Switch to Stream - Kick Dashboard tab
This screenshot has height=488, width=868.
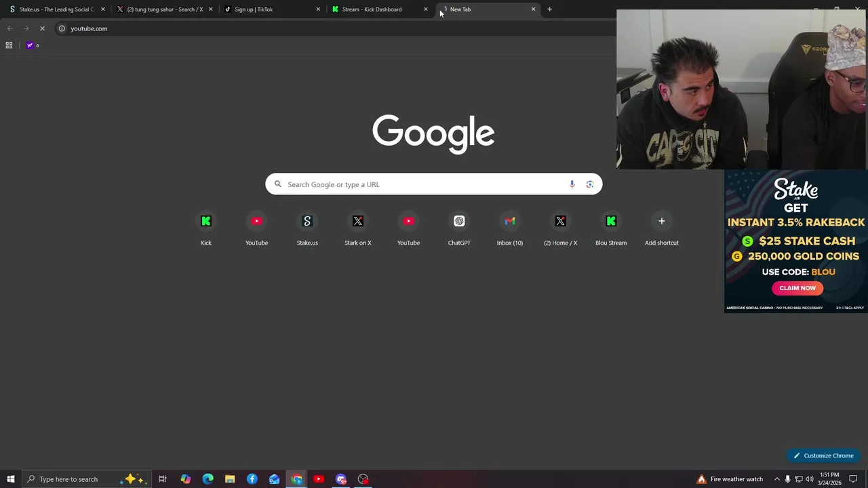[x=379, y=9]
